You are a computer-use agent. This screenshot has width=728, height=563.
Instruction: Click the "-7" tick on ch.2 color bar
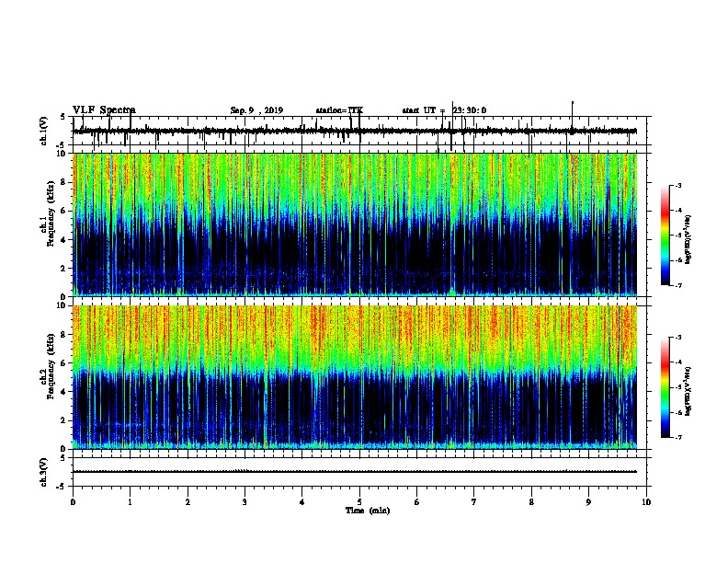(x=678, y=437)
